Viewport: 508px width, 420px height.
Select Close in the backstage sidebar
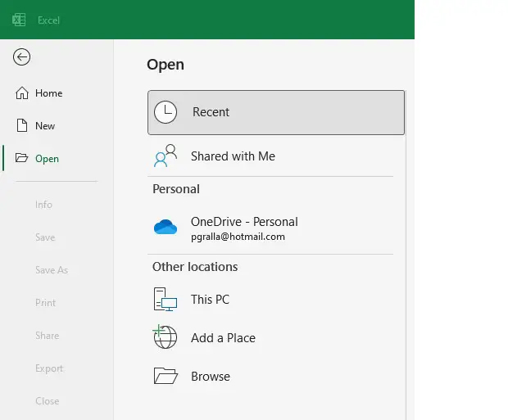(47, 401)
